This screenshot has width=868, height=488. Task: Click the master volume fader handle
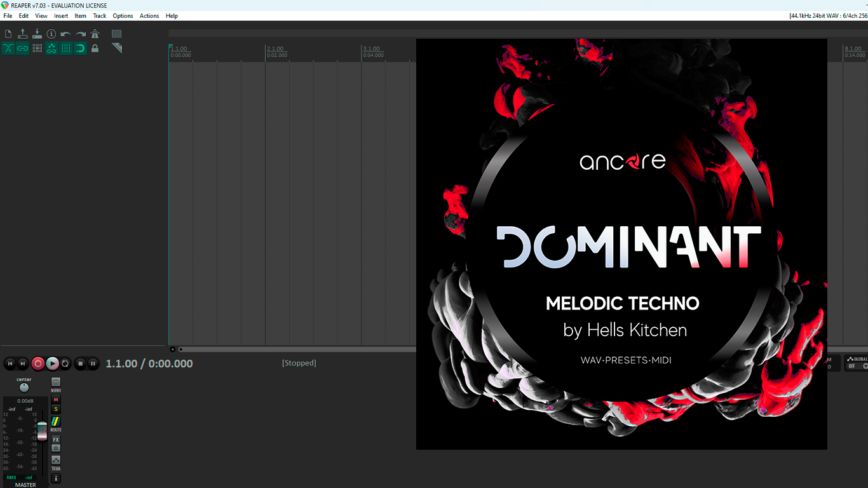42,430
